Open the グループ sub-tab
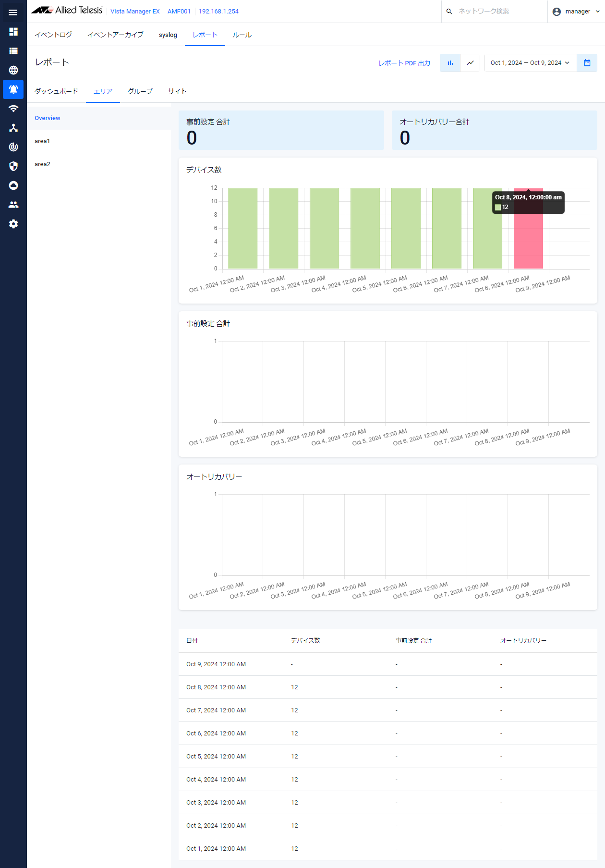 click(140, 91)
